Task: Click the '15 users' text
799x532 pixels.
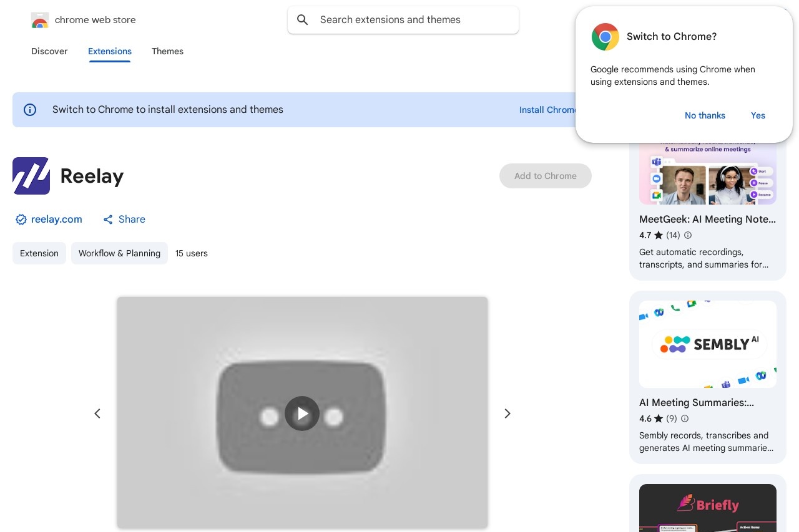Action: pos(192,253)
